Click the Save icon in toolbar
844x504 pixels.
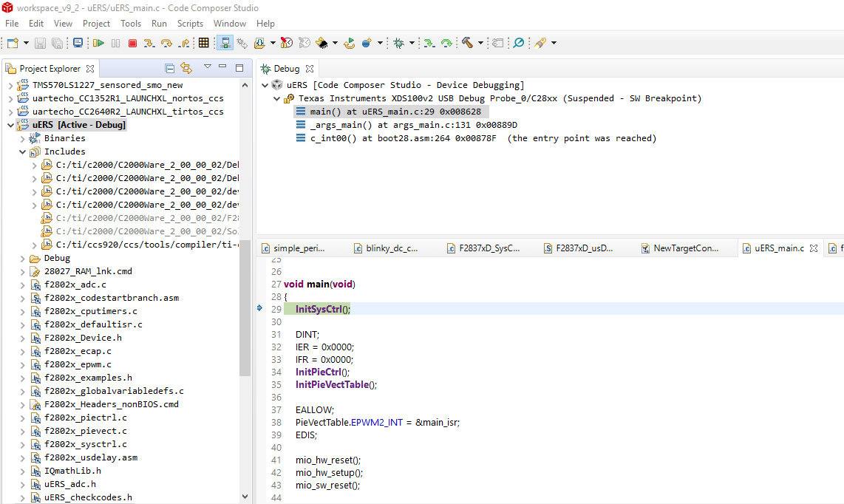pyautogui.click(x=40, y=44)
